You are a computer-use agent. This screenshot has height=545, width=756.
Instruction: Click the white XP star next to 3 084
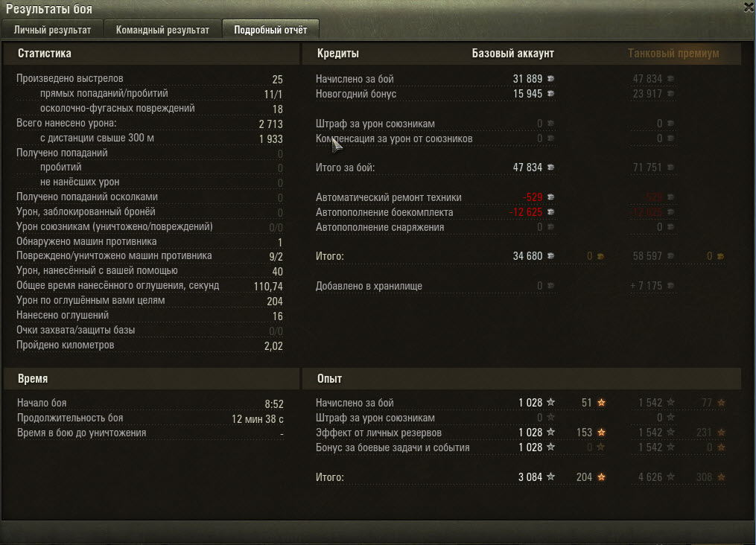[x=550, y=477]
